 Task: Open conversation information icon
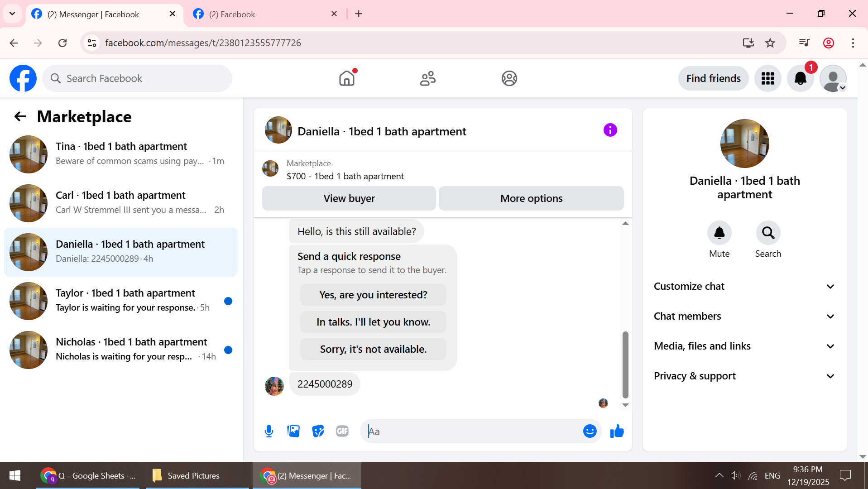pos(610,130)
